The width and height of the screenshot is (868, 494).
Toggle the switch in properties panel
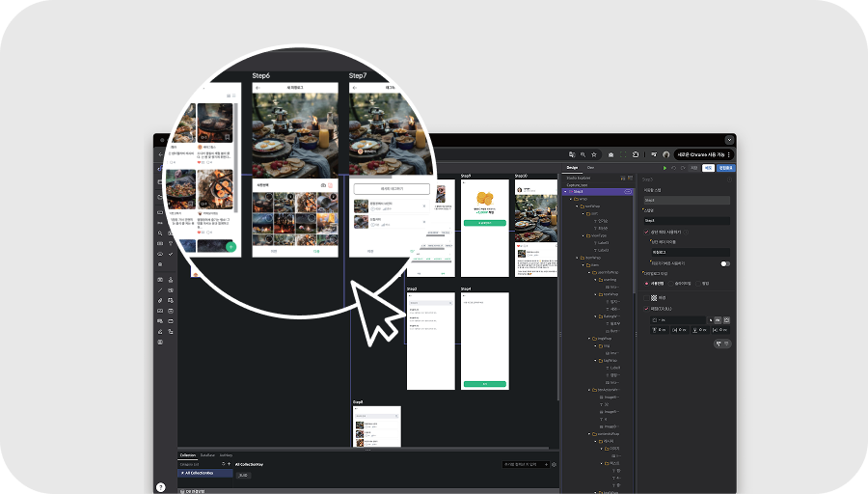[724, 263]
